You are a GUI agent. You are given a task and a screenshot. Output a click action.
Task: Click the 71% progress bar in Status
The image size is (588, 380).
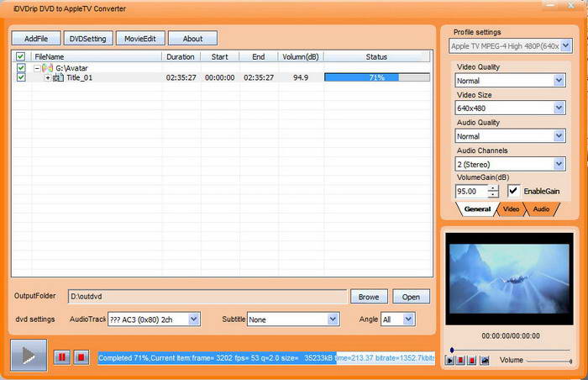(377, 77)
